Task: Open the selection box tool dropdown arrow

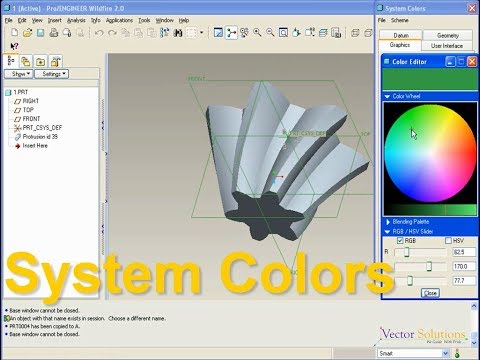Action: pyautogui.click(x=201, y=33)
